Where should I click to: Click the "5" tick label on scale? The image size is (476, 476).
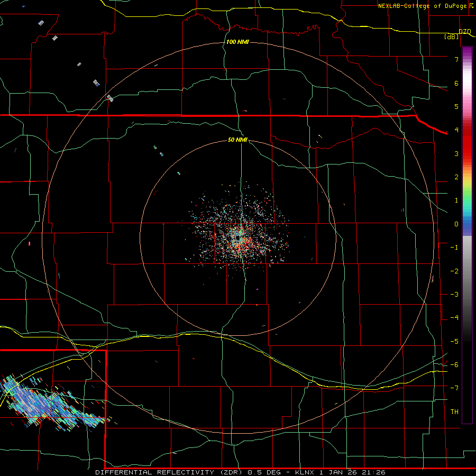click(456, 106)
